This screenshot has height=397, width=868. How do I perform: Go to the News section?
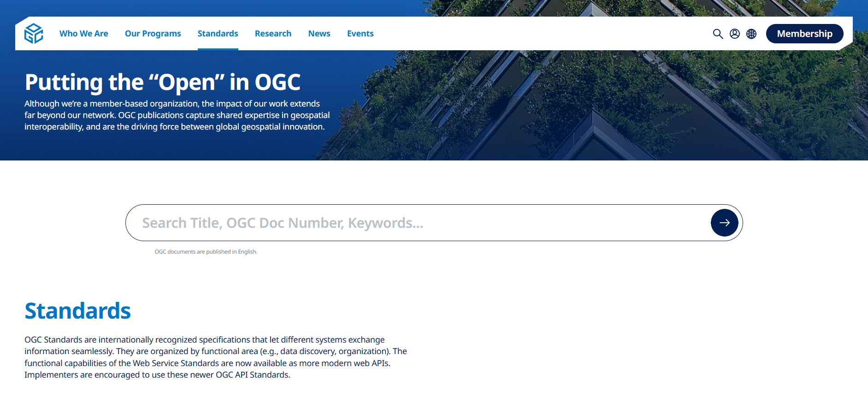click(x=319, y=34)
